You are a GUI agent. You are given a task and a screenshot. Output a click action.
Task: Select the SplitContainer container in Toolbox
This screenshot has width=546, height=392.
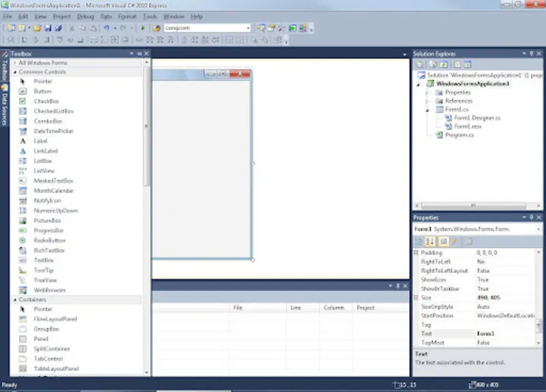coord(52,349)
